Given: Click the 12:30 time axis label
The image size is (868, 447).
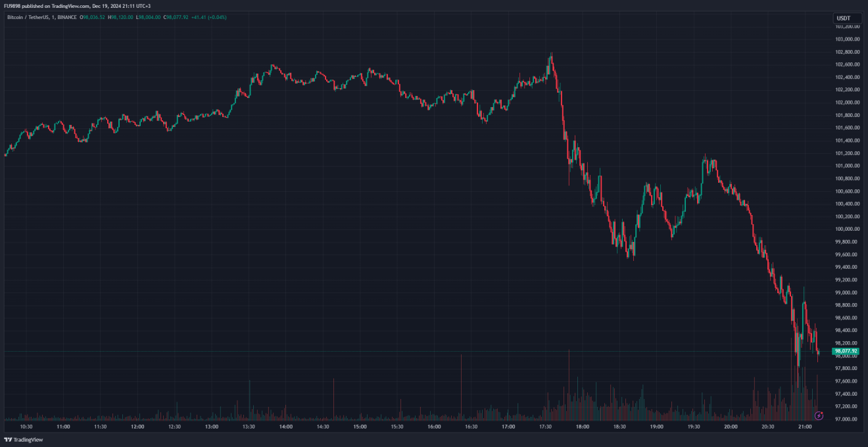Looking at the screenshot, I should pos(174,427).
